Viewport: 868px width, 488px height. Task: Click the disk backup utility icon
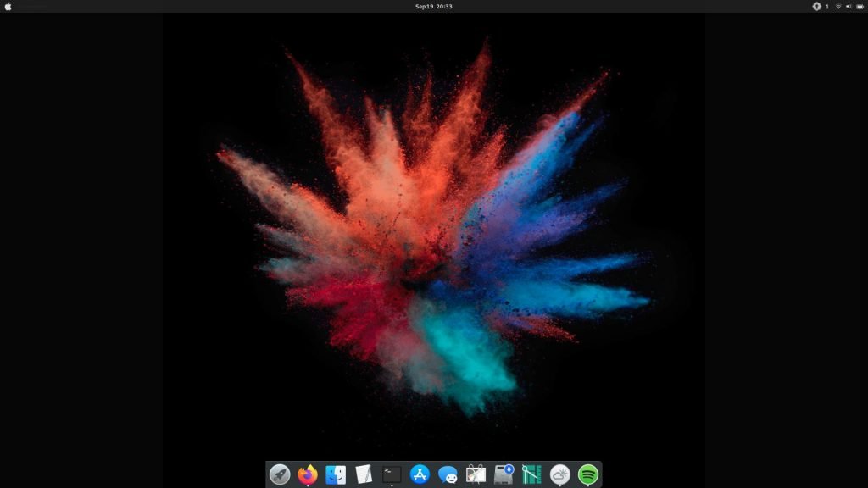[x=504, y=473]
